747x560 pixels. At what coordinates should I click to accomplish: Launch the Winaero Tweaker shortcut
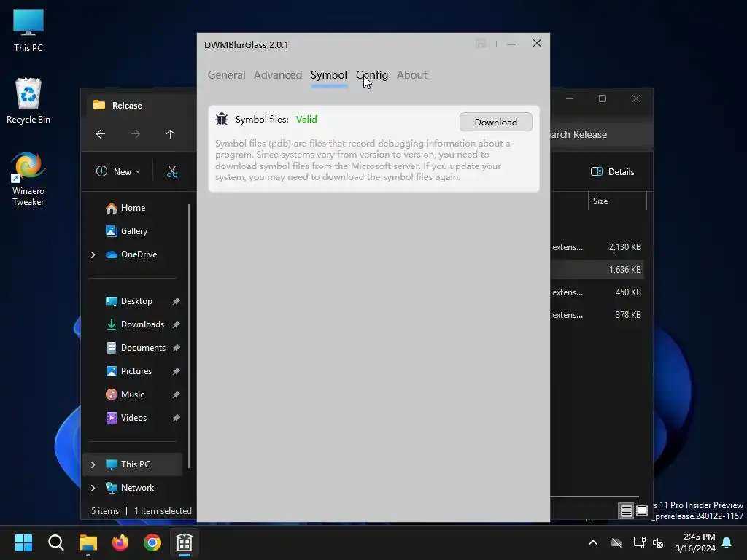point(28,179)
